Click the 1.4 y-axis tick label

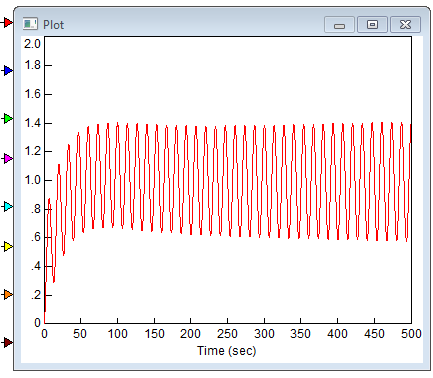(x=33, y=123)
